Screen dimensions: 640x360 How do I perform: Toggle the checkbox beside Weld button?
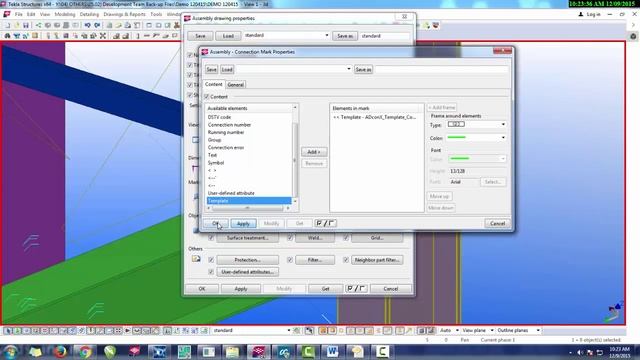290,238
